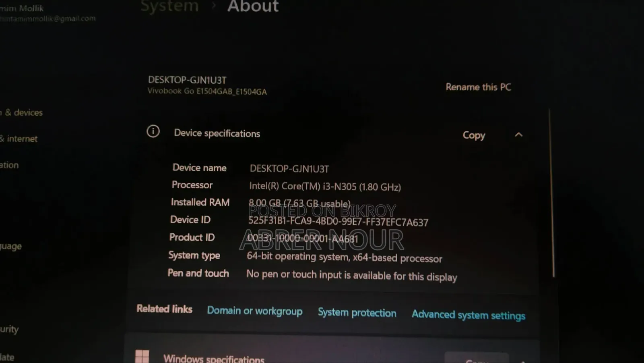Select the device name value 'DESKTOP-GJN1U3T' in specifications
644x363 pixels.
pyautogui.click(x=289, y=169)
